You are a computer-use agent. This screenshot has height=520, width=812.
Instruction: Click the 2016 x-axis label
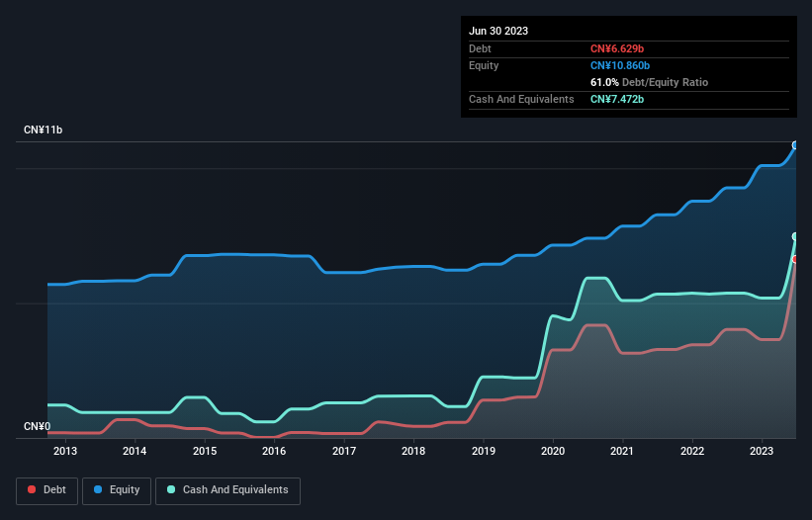tap(274, 451)
